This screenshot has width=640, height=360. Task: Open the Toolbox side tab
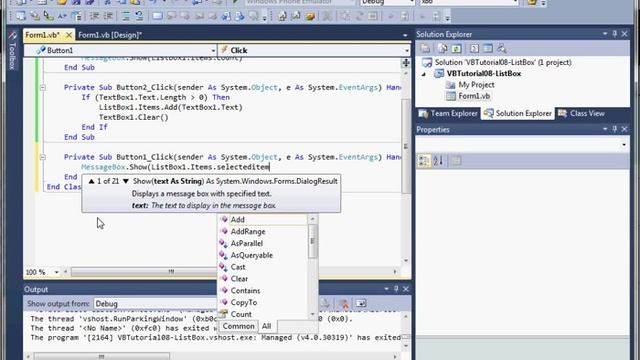(12, 51)
